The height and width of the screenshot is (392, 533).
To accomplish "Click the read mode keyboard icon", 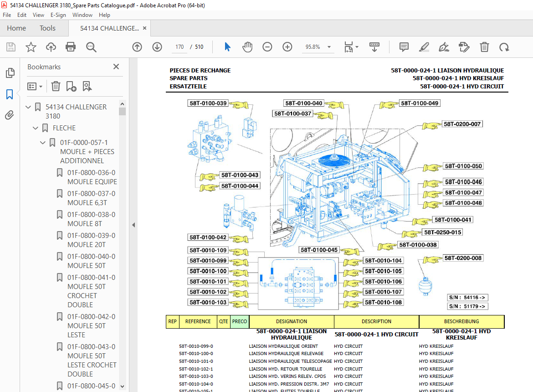I will [374, 47].
